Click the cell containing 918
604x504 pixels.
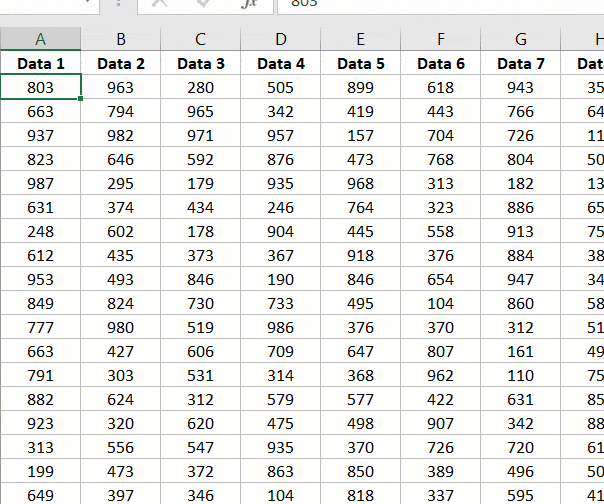(x=361, y=255)
